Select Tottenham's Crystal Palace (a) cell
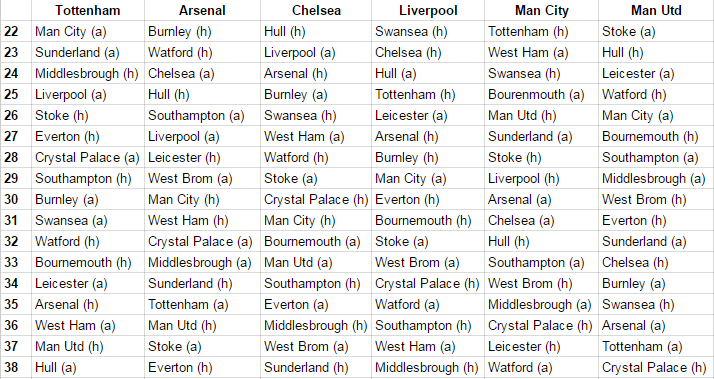The image size is (714, 379). [x=88, y=158]
